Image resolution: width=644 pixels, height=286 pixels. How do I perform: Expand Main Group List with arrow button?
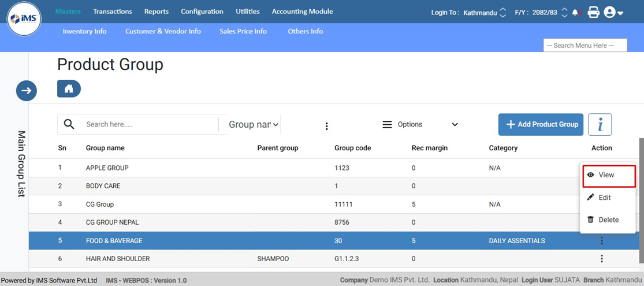pyautogui.click(x=27, y=91)
